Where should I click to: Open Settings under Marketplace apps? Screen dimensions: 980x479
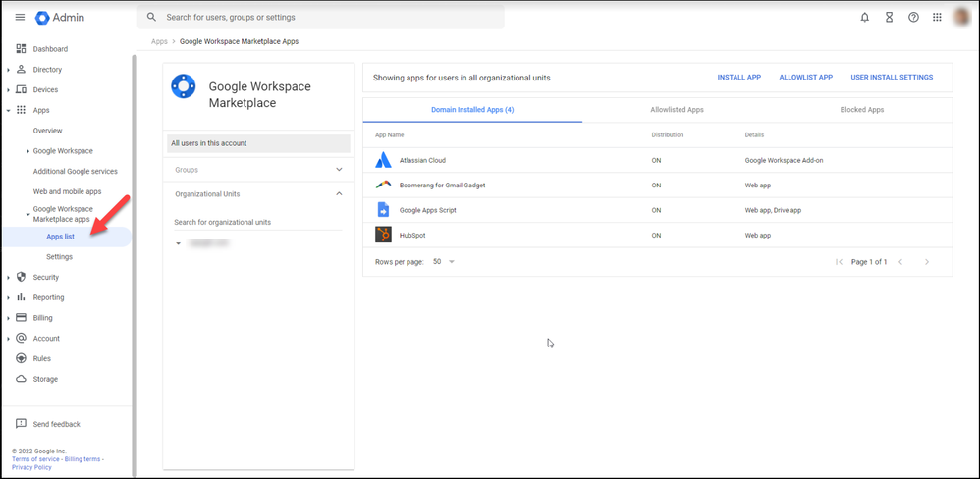(x=59, y=256)
